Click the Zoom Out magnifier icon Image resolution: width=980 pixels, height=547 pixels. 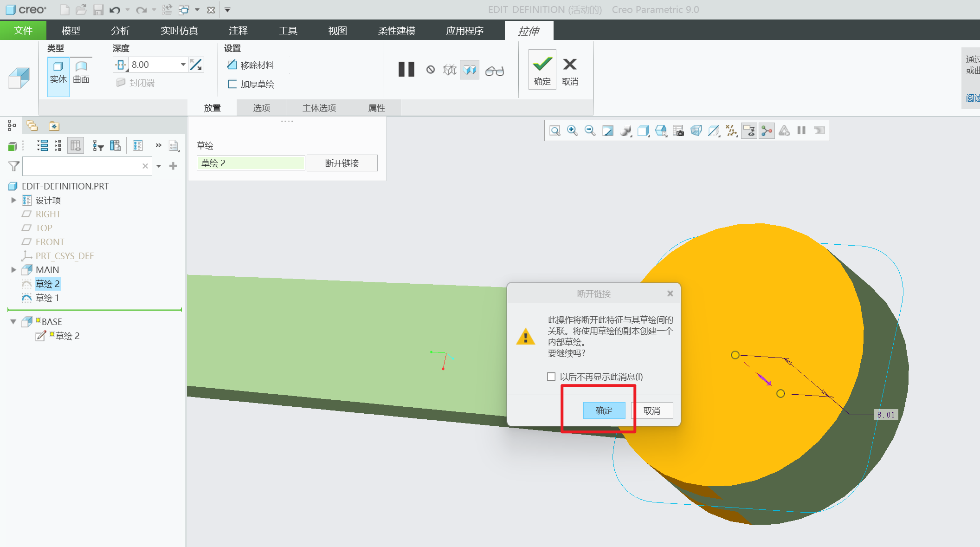(x=590, y=130)
